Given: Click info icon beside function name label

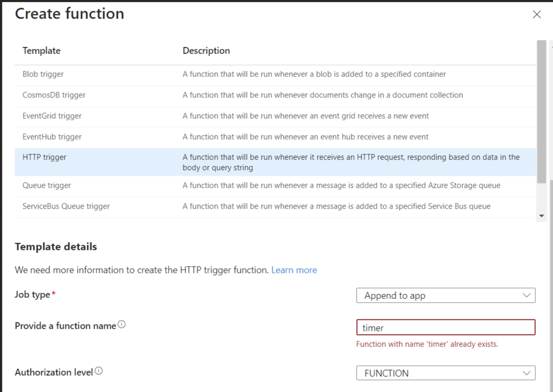Looking at the screenshot, I should click(122, 325).
